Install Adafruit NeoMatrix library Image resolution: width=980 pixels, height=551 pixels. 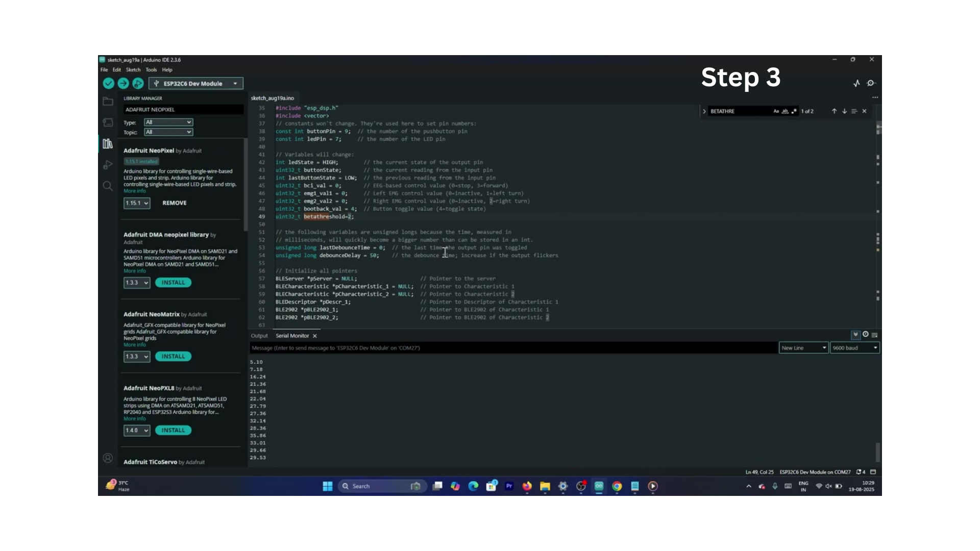pos(174,357)
